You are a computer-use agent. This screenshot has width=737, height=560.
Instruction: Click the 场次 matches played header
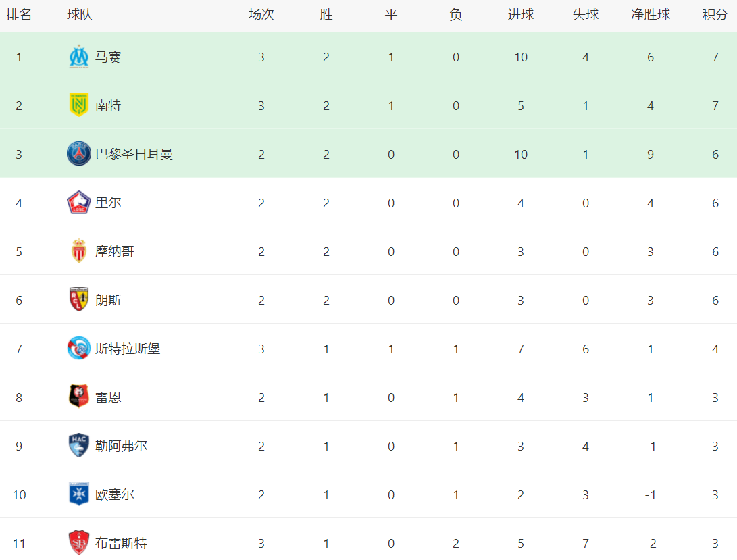[x=261, y=15]
